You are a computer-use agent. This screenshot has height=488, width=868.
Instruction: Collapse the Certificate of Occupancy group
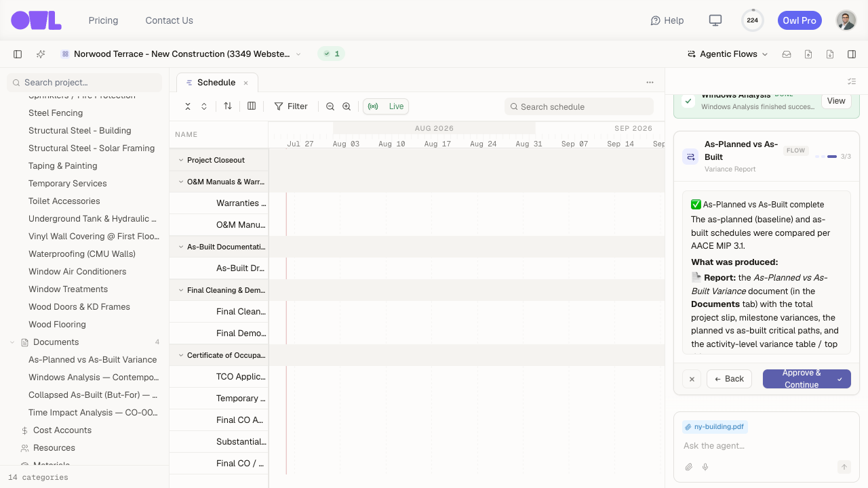click(181, 355)
